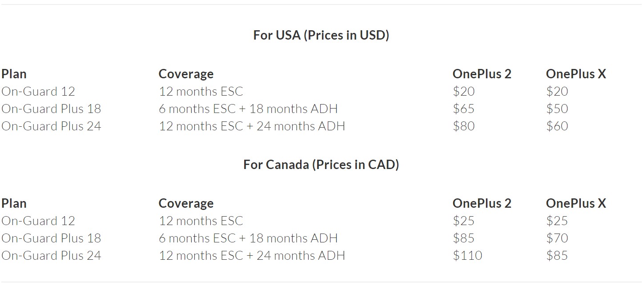Click the "For USA (Prices in USD)" heading
Screen dimensions: 644x286
tap(321, 35)
